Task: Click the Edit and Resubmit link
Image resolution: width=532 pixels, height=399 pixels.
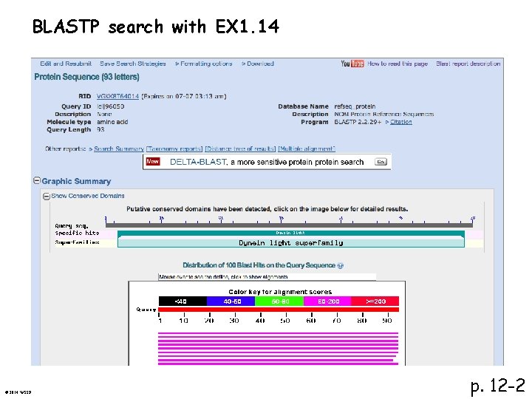Action: tap(66, 64)
